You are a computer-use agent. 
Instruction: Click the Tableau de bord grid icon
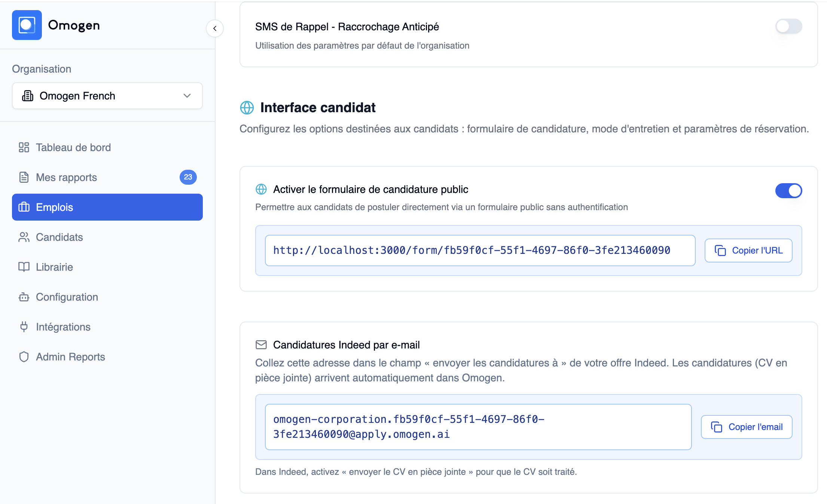pos(24,147)
